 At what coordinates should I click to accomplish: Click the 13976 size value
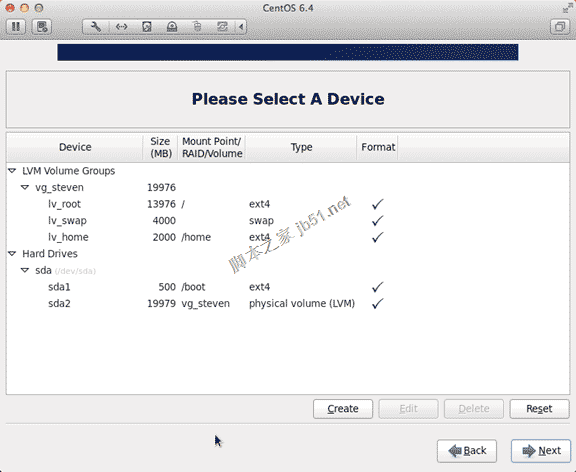[161, 204]
